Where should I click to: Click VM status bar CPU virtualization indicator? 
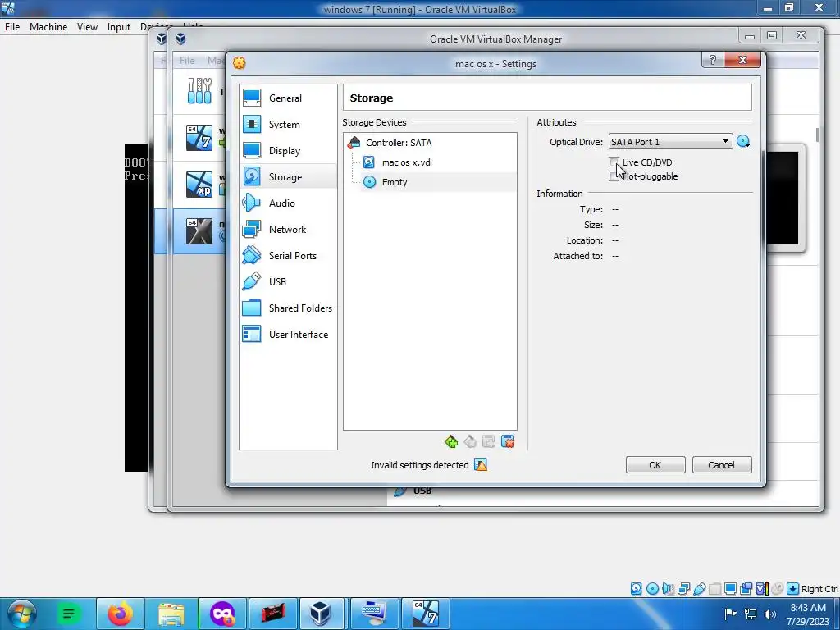click(761, 589)
